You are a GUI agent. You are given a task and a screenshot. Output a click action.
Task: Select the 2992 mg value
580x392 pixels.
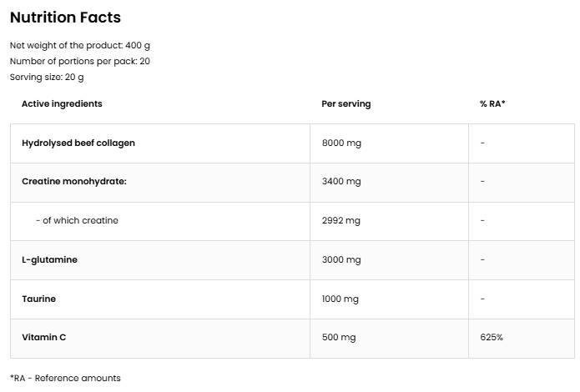340,220
